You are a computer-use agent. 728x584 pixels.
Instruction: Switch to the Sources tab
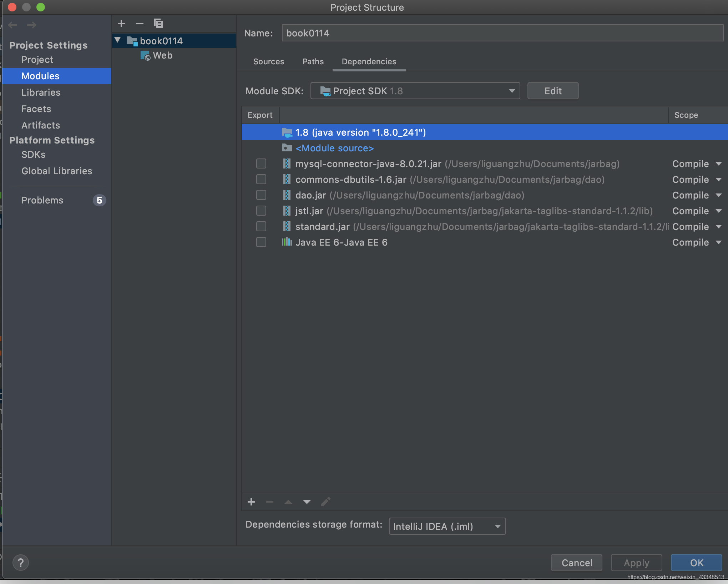coord(269,61)
